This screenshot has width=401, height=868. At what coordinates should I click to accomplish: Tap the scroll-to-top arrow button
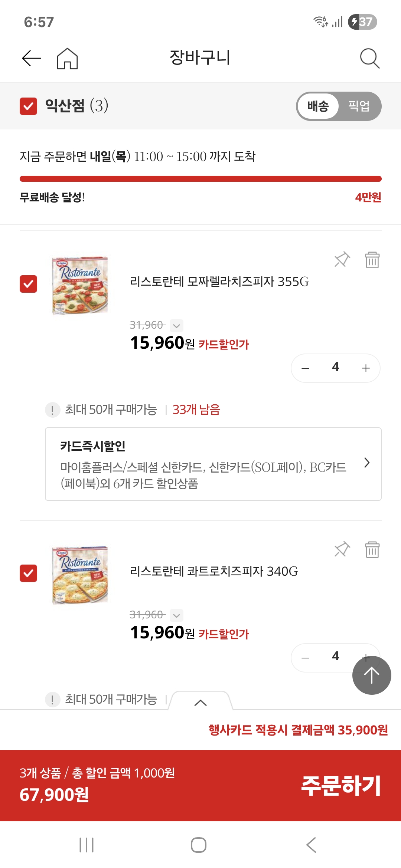(x=372, y=675)
